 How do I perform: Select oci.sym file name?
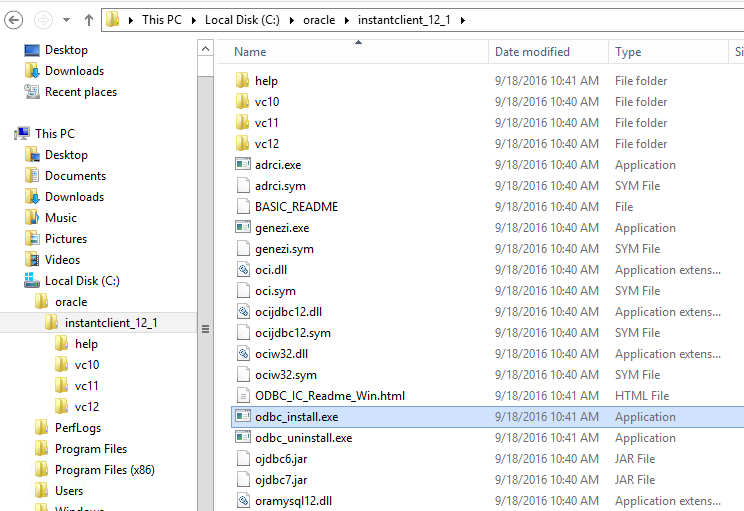coord(275,291)
